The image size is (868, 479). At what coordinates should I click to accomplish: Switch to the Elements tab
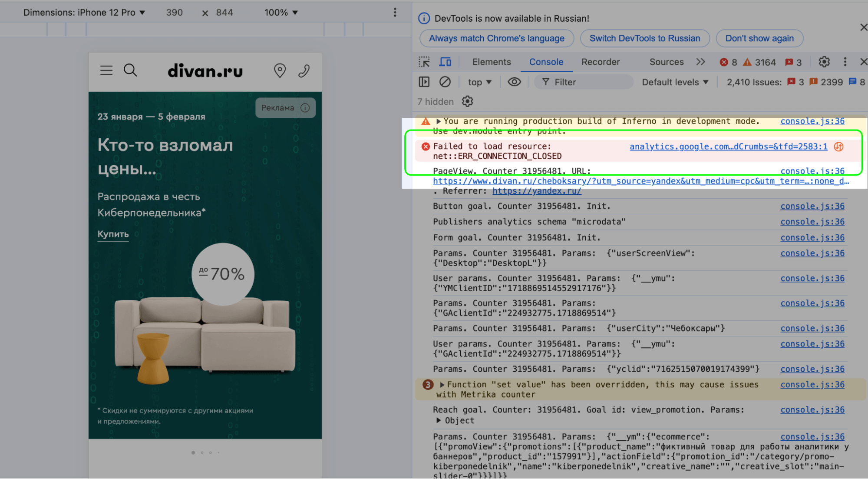(x=492, y=62)
